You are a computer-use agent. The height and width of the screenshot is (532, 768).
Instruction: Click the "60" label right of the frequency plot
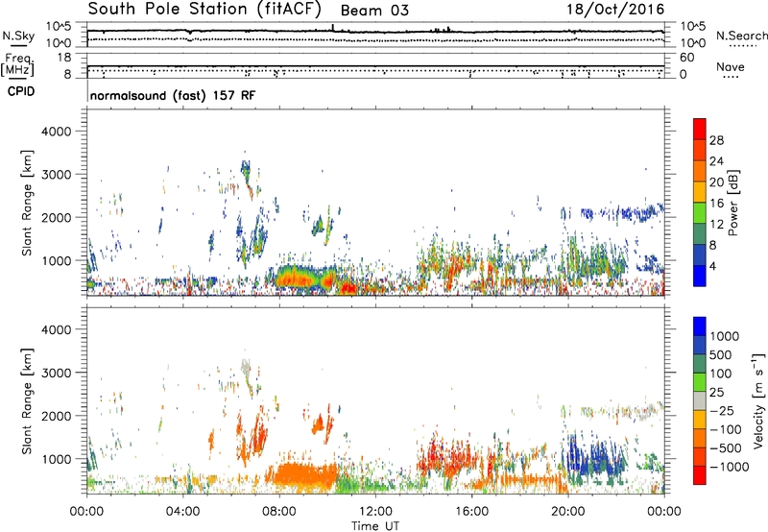(x=686, y=58)
